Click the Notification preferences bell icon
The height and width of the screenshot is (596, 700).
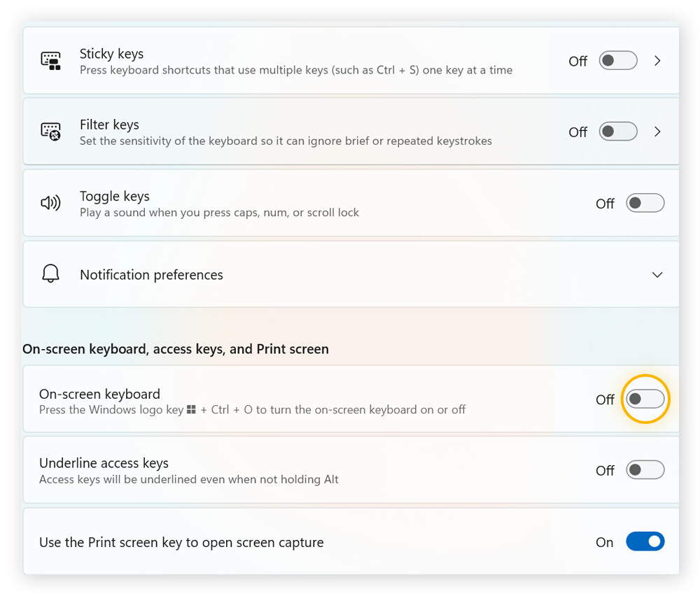coord(50,274)
